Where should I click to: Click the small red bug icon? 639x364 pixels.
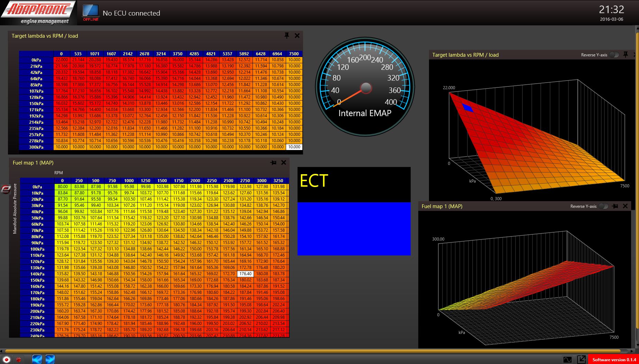(x=18, y=360)
